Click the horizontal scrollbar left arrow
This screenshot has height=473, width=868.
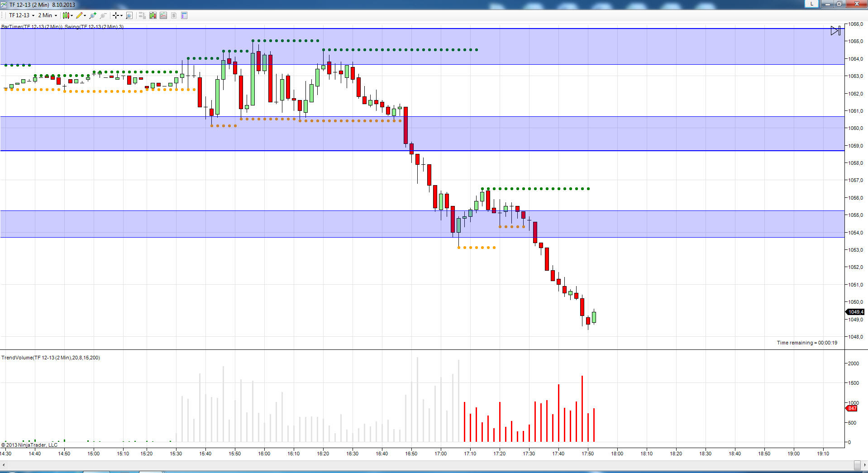pos(4,465)
